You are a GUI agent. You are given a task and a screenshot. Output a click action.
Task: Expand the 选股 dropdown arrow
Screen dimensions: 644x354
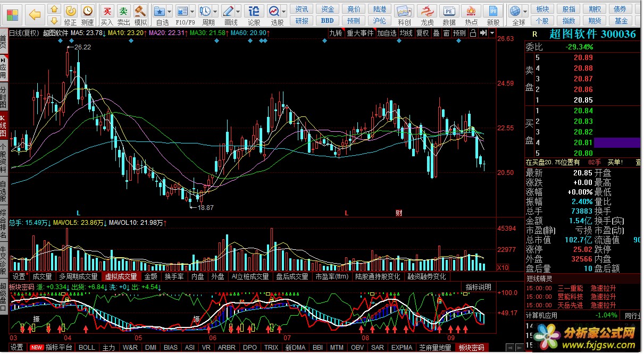(284, 11)
